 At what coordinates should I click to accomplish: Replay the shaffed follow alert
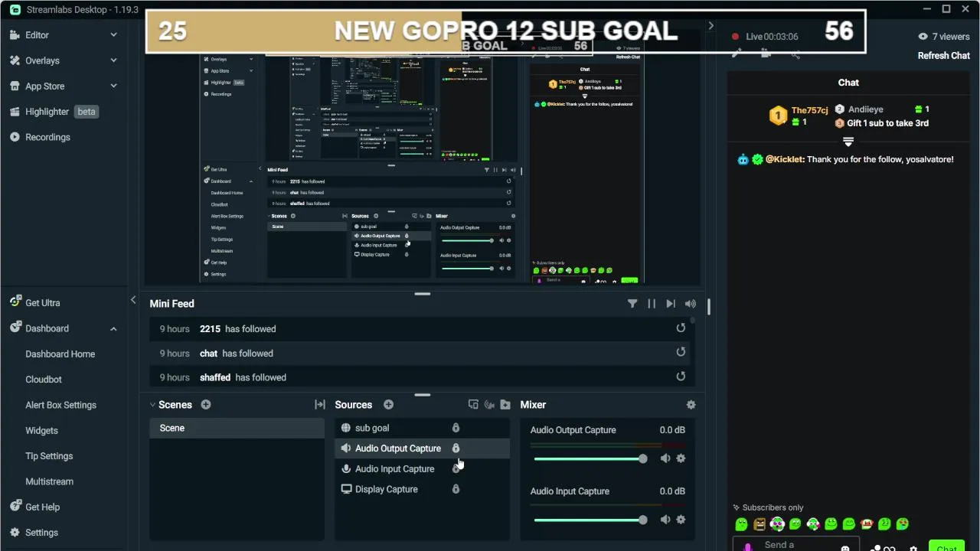(x=681, y=377)
